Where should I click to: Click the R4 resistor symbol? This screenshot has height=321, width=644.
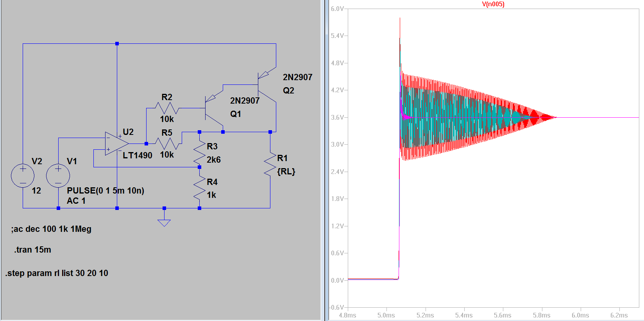[x=199, y=188]
